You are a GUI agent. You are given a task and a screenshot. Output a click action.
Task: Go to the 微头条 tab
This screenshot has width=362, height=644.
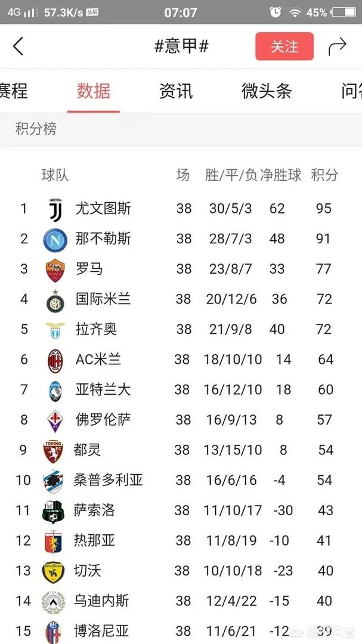coord(267,91)
